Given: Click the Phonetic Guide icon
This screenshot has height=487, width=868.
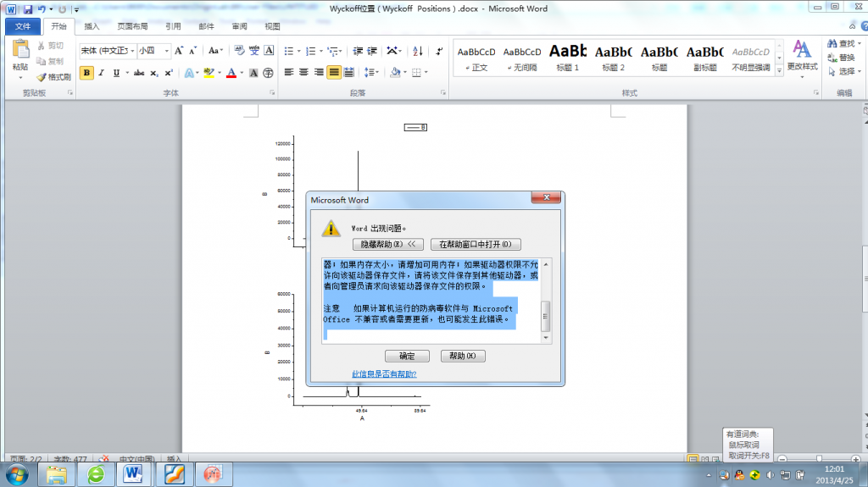Looking at the screenshot, I should click(254, 51).
